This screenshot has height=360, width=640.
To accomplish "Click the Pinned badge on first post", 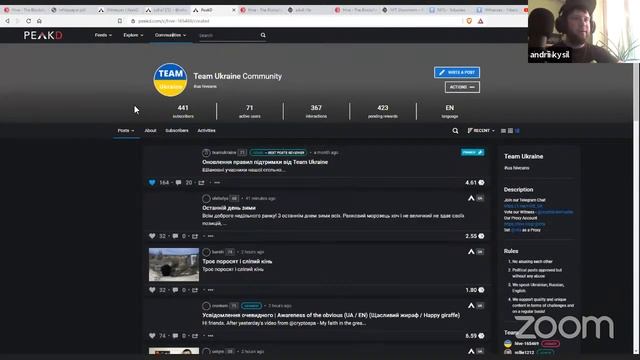I will pos(472,152).
